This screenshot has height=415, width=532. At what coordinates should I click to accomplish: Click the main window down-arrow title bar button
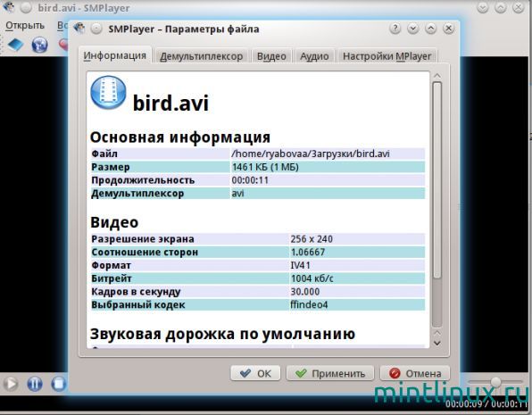coord(483,7)
